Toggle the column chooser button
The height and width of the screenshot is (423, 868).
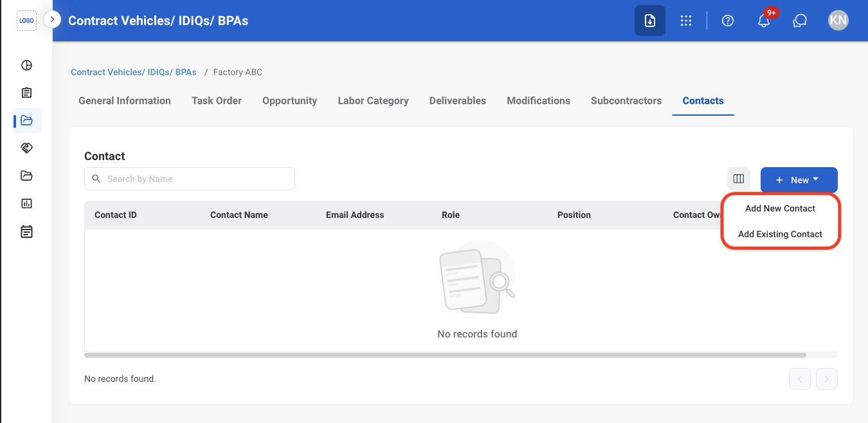[739, 179]
